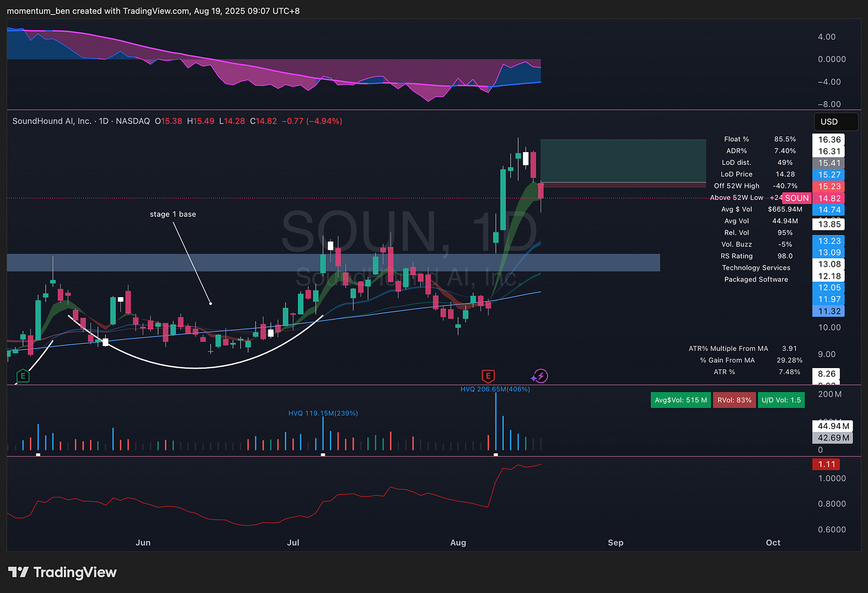Click the LoD dist. stat label
Image resolution: width=868 pixels, height=593 pixels.
click(x=736, y=162)
